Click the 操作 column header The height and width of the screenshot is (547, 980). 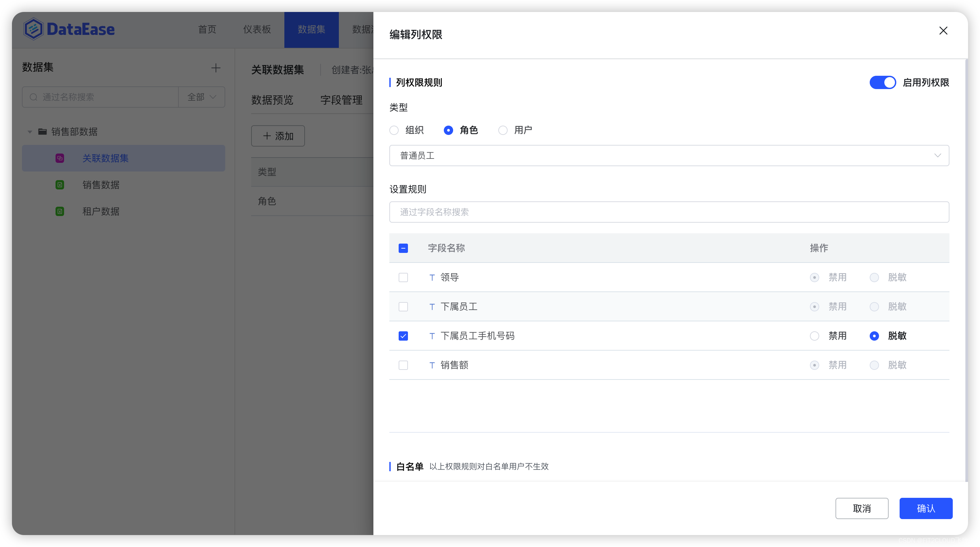point(819,248)
